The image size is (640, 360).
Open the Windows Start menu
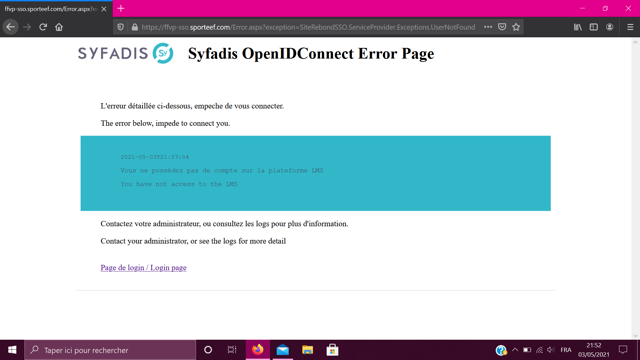tap(12, 350)
